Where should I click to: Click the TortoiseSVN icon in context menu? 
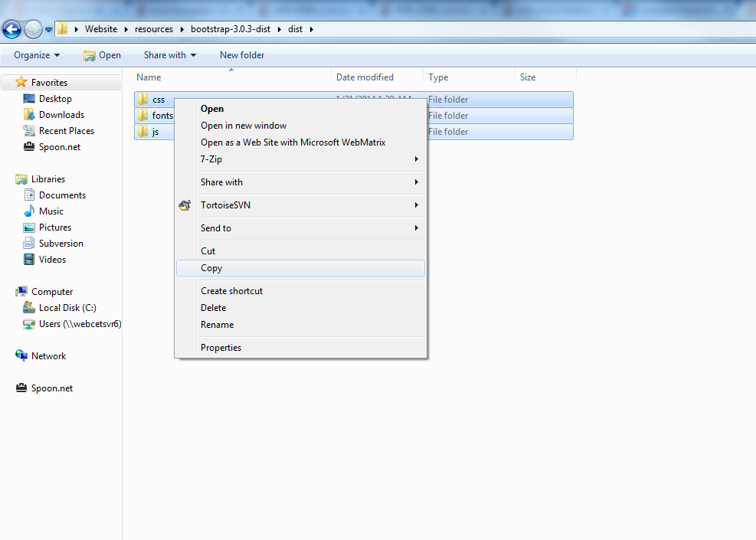pos(185,205)
